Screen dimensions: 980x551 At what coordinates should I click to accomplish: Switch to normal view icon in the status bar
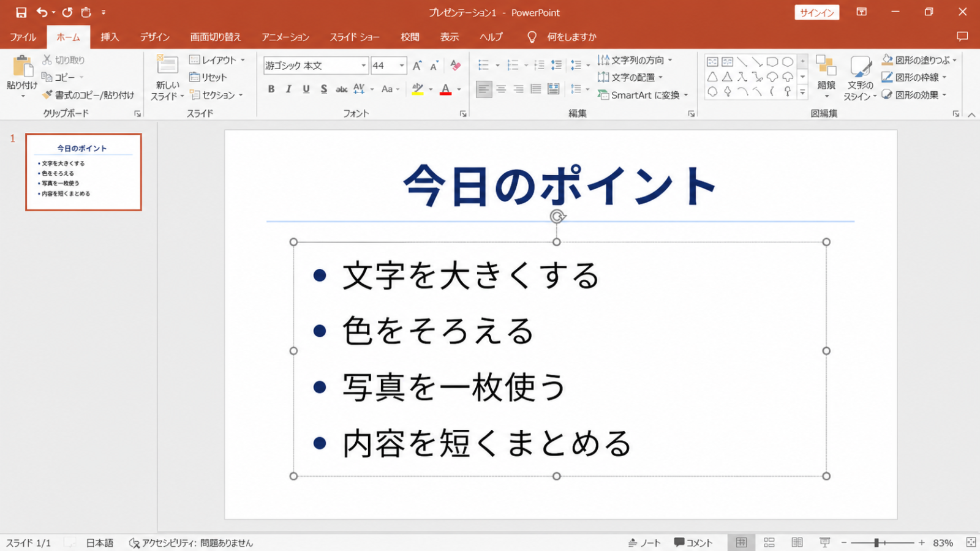point(741,542)
